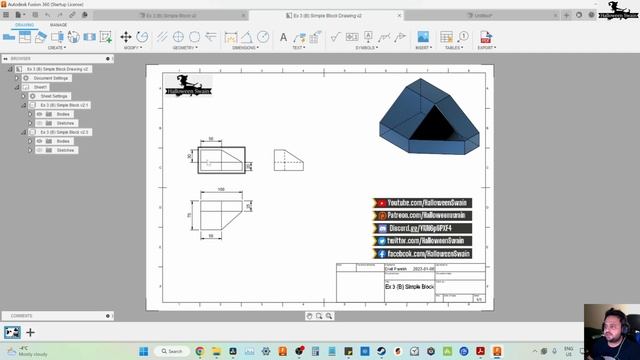This screenshot has height=360, width=640.
Task: Select the Rotate tool
Action: coord(142,37)
